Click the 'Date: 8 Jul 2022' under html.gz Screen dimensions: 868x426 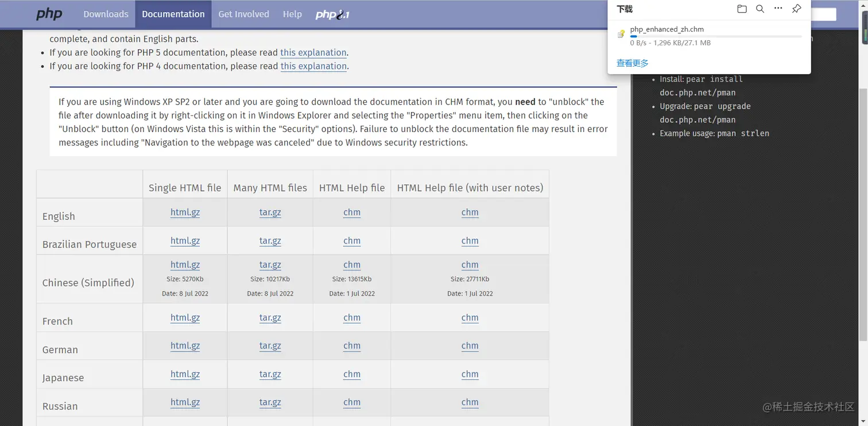click(185, 293)
